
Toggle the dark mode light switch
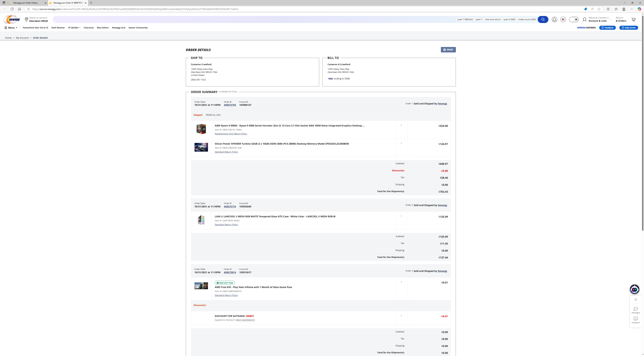[574, 19]
